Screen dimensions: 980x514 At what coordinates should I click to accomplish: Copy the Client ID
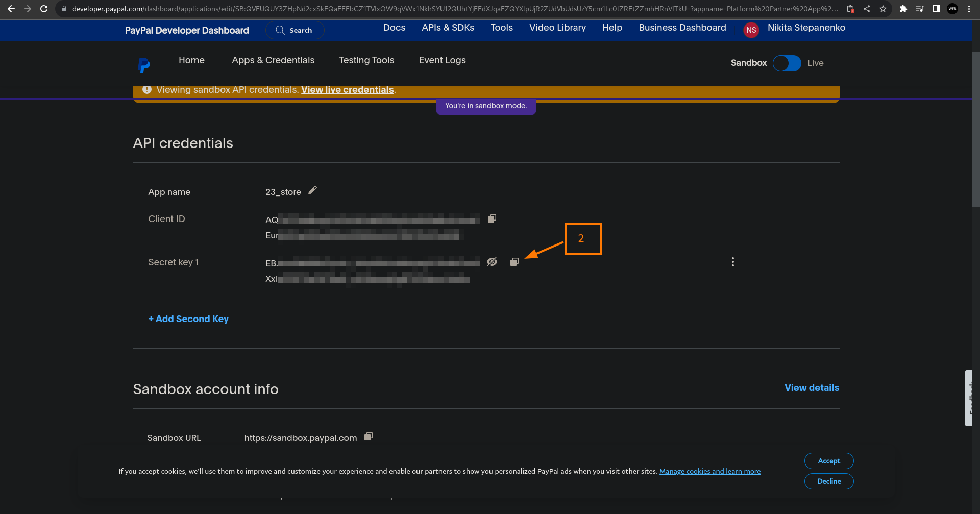[x=492, y=218]
